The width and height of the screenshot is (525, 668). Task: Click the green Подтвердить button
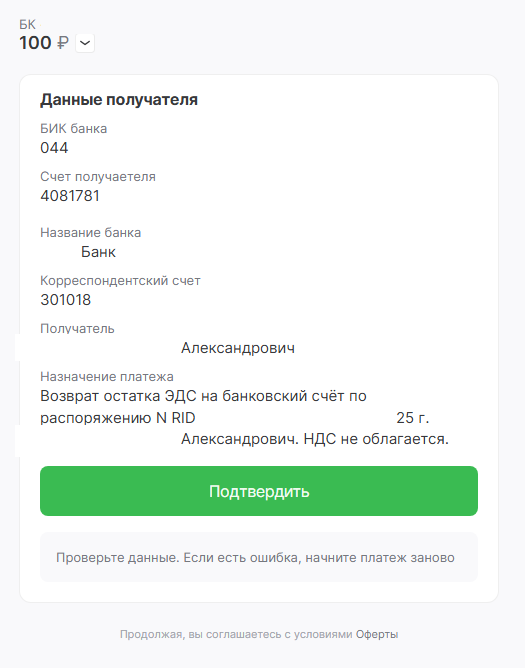(259, 491)
